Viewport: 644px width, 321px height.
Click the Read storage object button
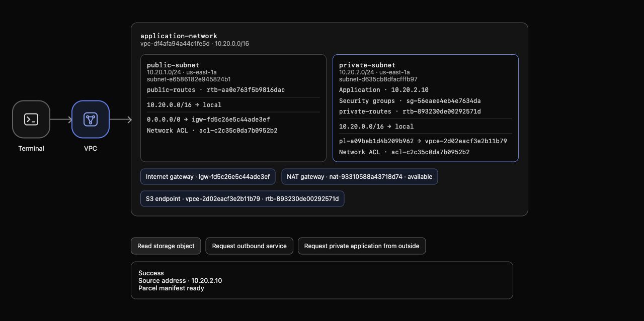(166, 246)
